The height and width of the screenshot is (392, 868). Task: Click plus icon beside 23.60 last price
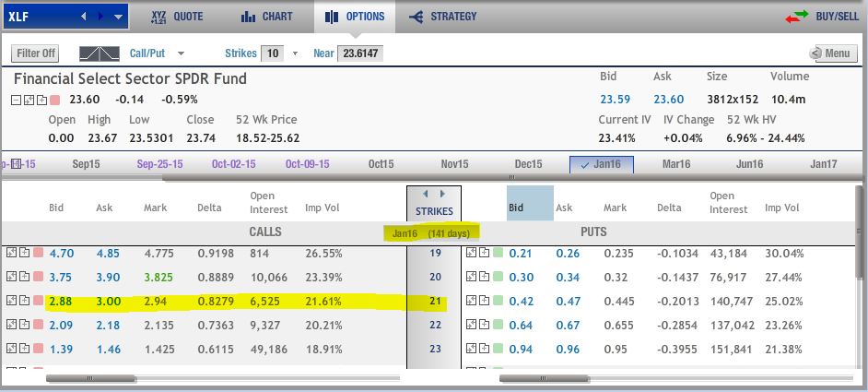[41, 101]
